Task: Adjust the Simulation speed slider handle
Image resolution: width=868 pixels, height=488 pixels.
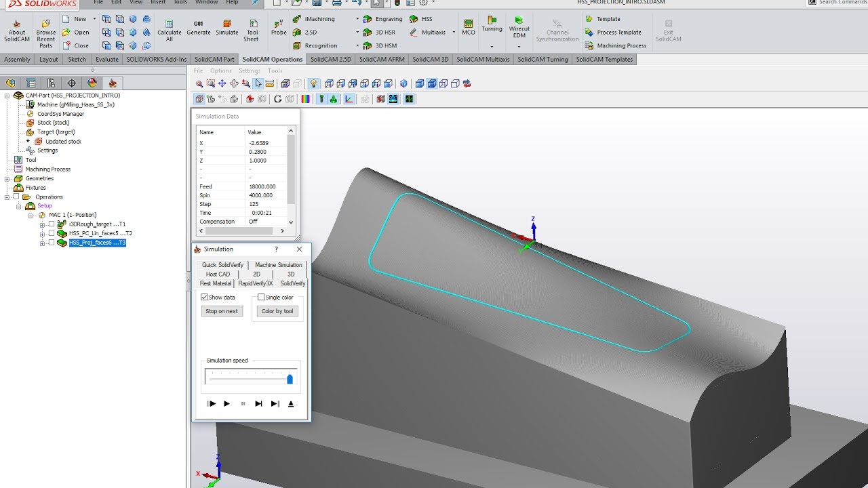Action: 290,379
